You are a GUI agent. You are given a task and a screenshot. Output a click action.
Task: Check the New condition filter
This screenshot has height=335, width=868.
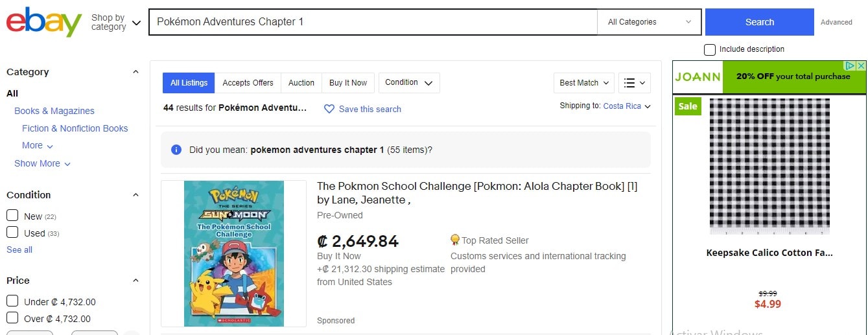(x=12, y=216)
